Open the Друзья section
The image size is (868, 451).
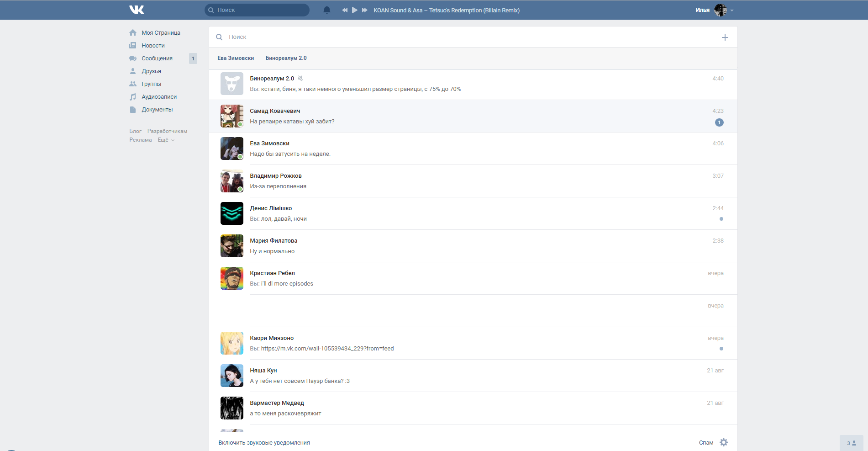pos(151,71)
